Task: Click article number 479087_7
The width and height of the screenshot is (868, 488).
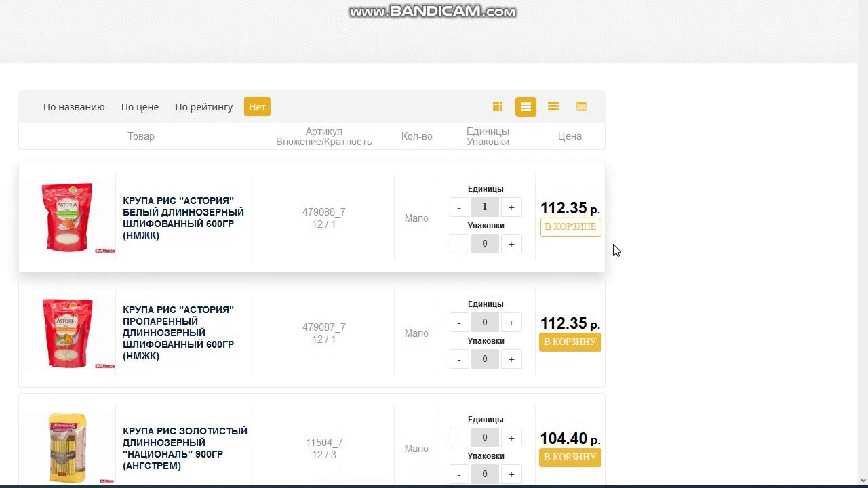Action: pos(324,327)
